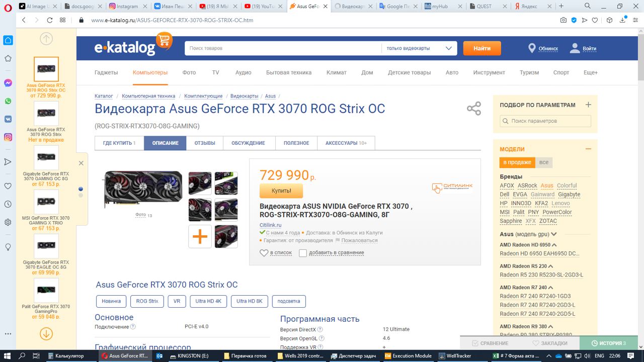
Task: Click help icon next to Подключение
Action: click(133, 327)
